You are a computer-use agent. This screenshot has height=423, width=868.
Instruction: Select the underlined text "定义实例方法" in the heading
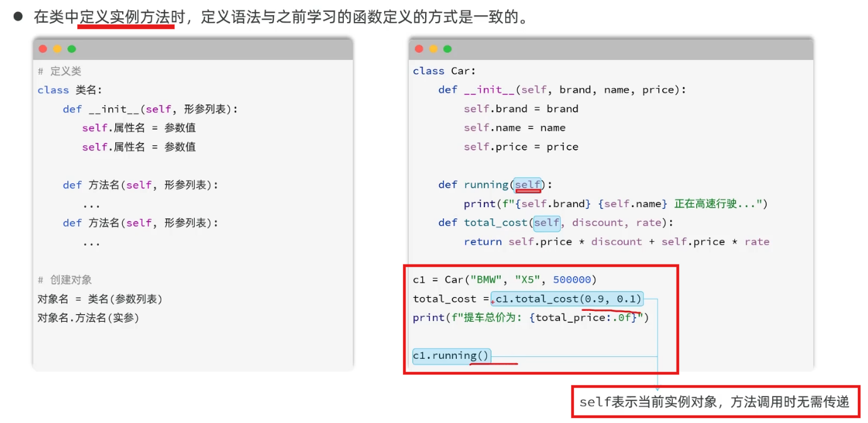(x=125, y=17)
